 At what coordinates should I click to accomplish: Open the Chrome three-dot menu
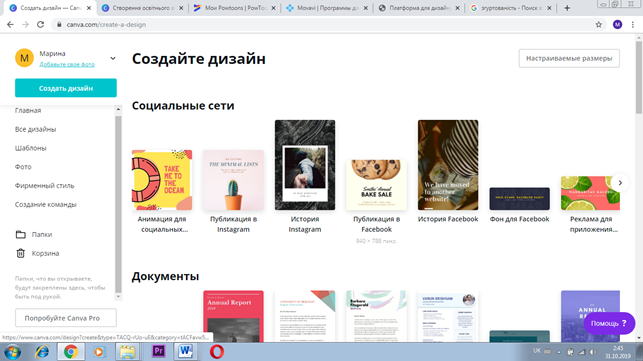633,25
